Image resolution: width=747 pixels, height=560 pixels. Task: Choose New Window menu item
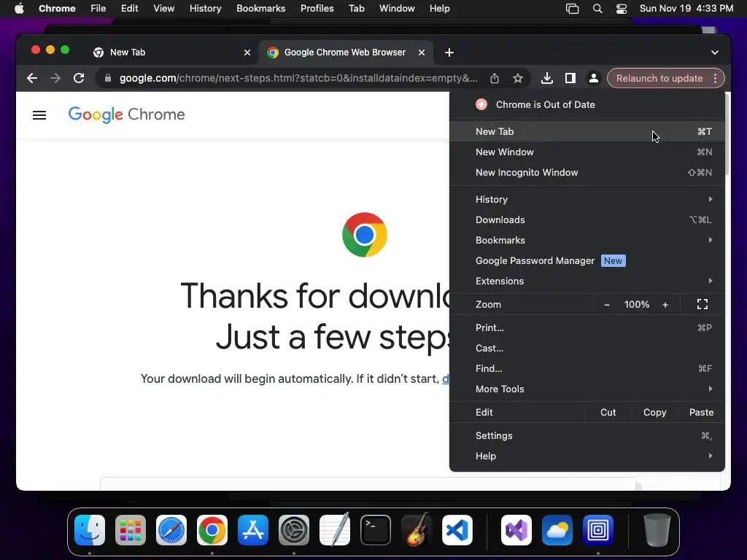[x=587, y=152]
